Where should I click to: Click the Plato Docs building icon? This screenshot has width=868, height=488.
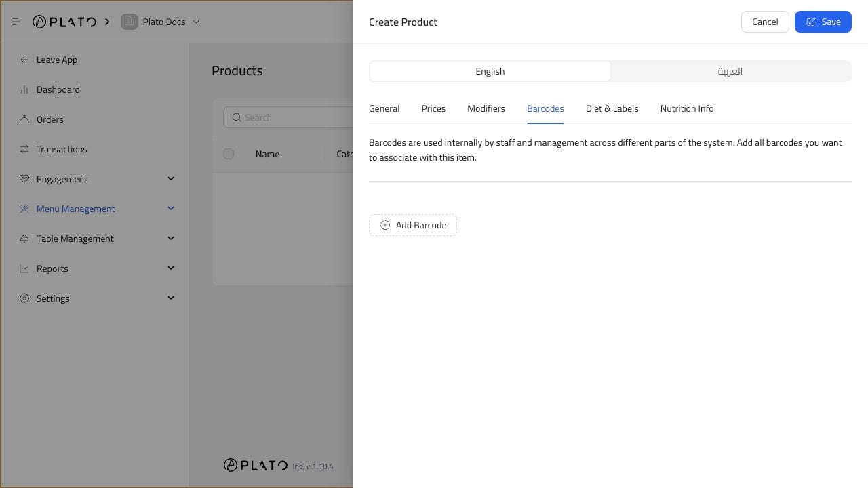[x=130, y=22]
